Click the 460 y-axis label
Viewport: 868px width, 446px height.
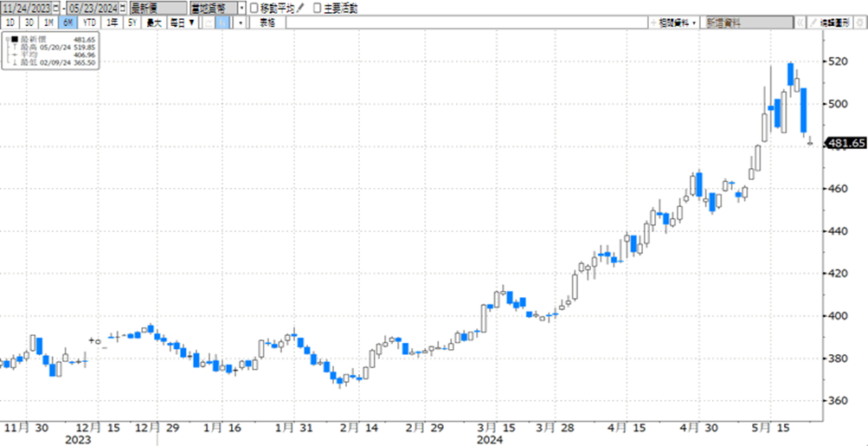[x=839, y=189]
